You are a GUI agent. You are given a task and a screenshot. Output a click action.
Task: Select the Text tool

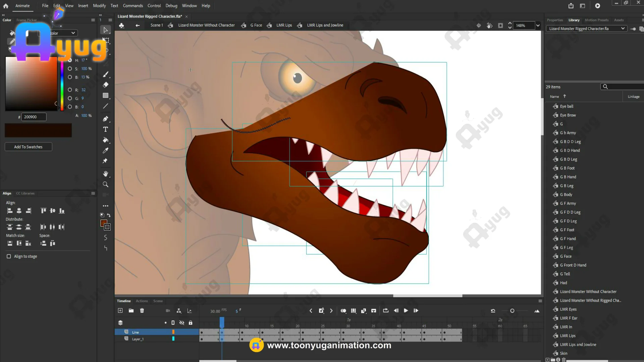click(106, 129)
